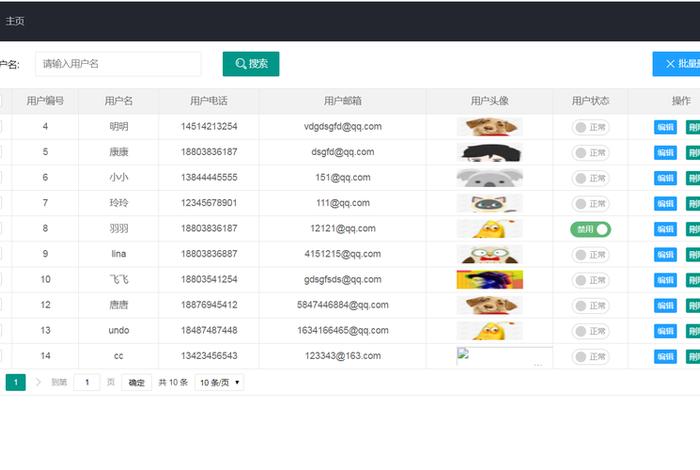This screenshot has width=700, height=470.
Task: Click the green 搜索 search button
Action: tap(251, 64)
